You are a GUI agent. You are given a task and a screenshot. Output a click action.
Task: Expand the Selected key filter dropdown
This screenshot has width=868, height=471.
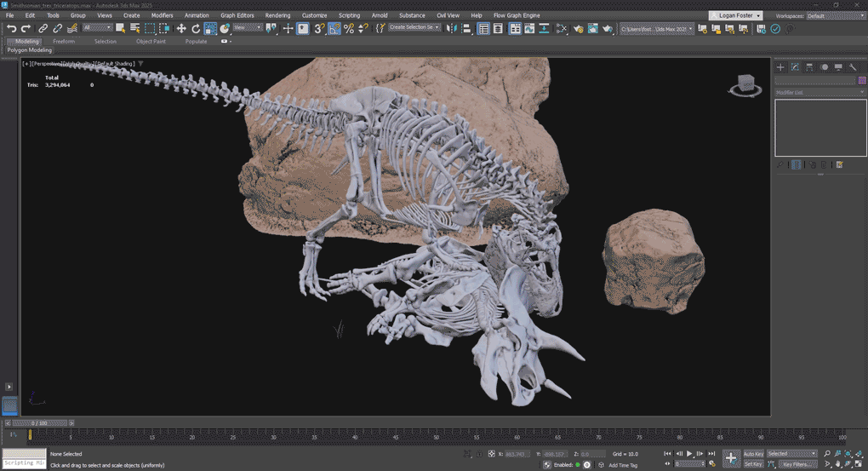791,454
